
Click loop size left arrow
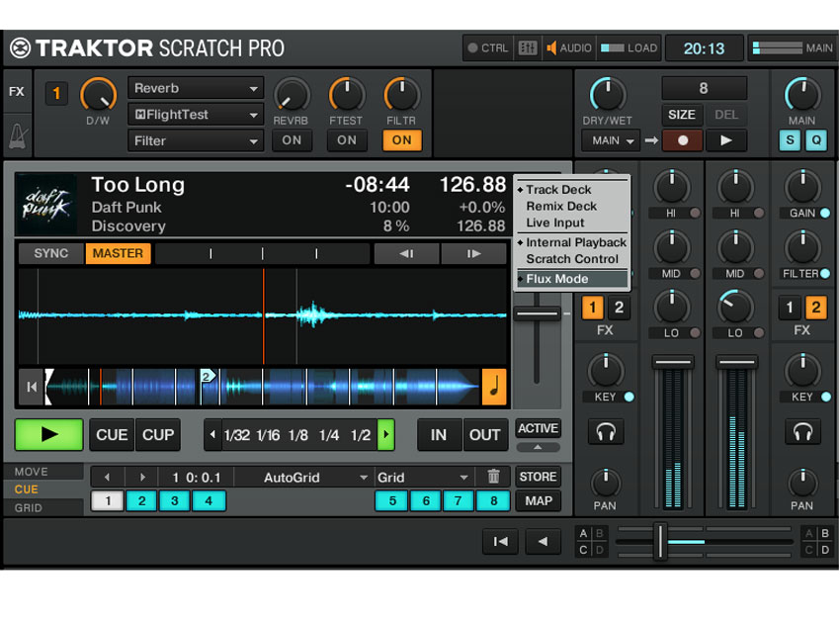coord(212,435)
